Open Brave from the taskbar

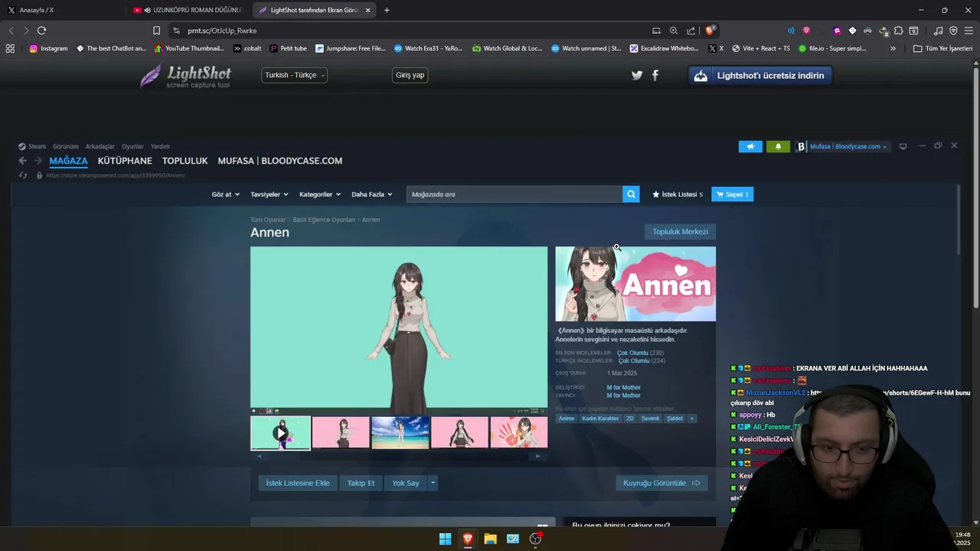point(468,539)
